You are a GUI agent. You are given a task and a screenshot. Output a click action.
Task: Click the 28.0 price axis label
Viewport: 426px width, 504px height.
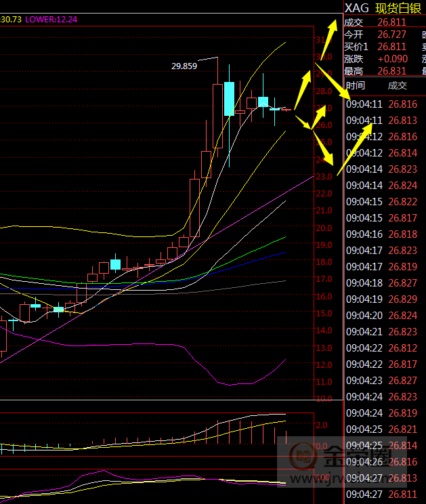324,91
